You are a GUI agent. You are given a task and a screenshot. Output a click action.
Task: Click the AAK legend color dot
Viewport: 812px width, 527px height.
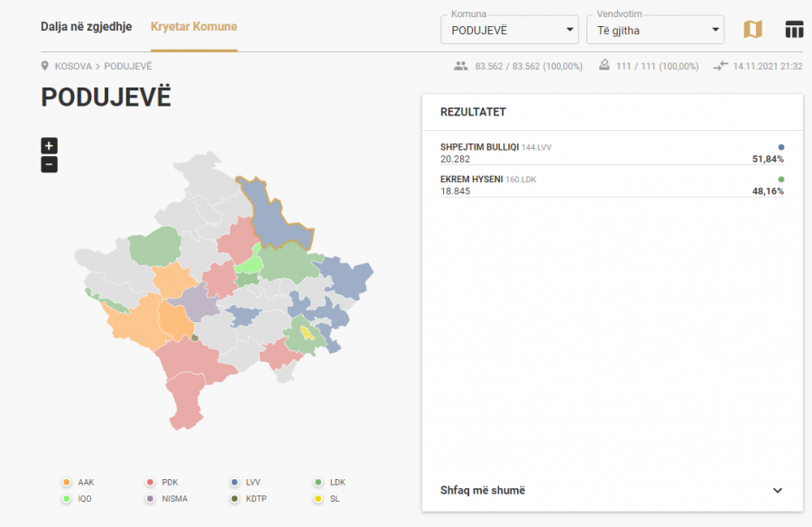point(66,483)
